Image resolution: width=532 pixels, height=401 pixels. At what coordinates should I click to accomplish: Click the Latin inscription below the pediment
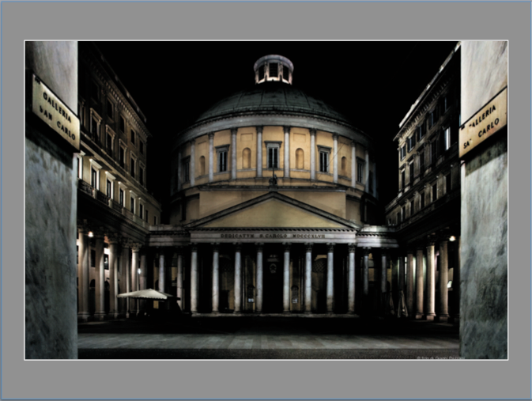pyautogui.click(x=273, y=236)
